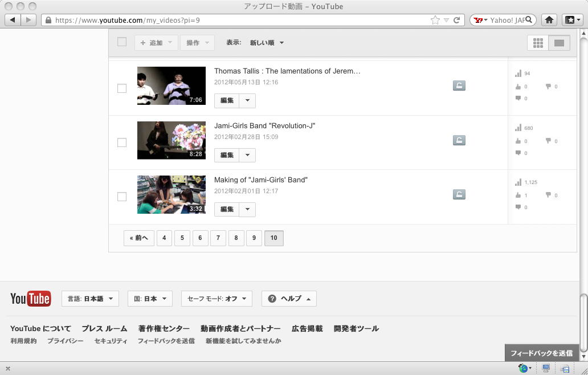
Task: Click privacy lock icon for Revolution-J video
Action: (x=459, y=140)
